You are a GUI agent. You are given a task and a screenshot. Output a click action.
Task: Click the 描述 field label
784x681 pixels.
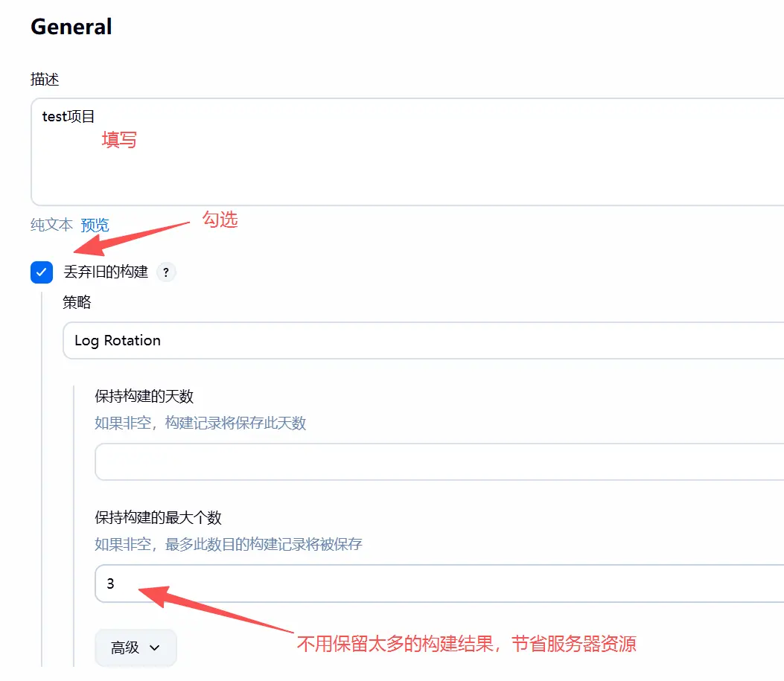pyautogui.click(x=45, y=79)
